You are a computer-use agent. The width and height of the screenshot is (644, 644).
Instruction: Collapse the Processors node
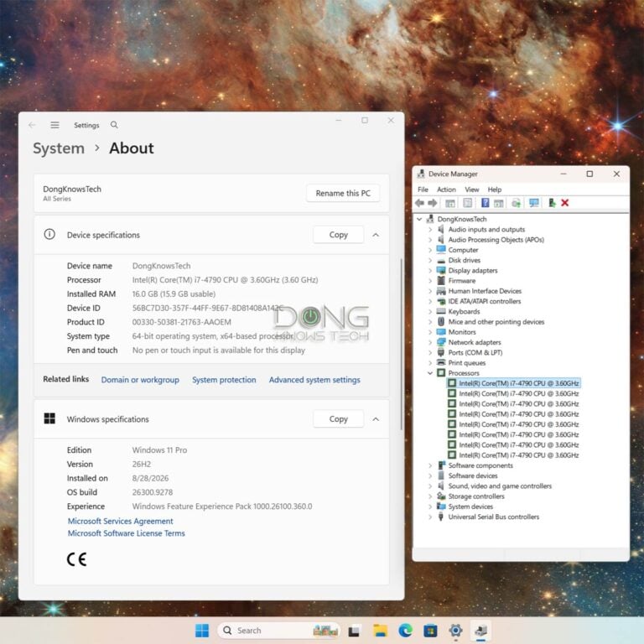click(430, 373)
